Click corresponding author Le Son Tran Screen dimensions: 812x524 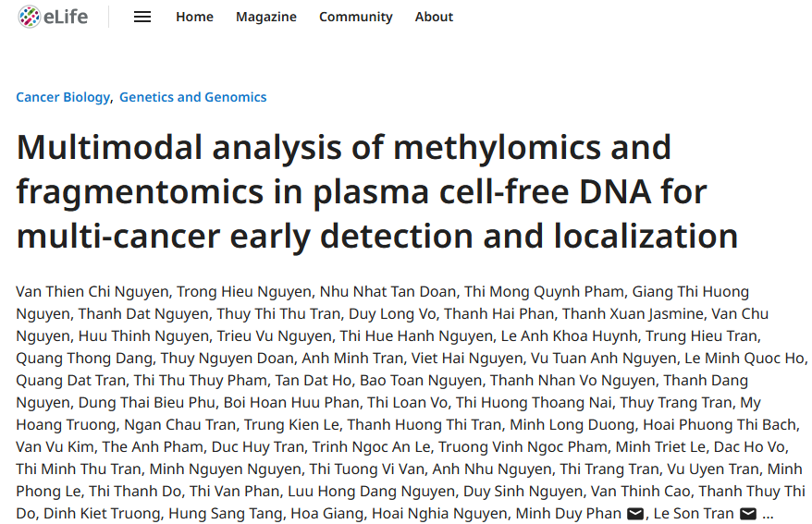click(694, 514)
